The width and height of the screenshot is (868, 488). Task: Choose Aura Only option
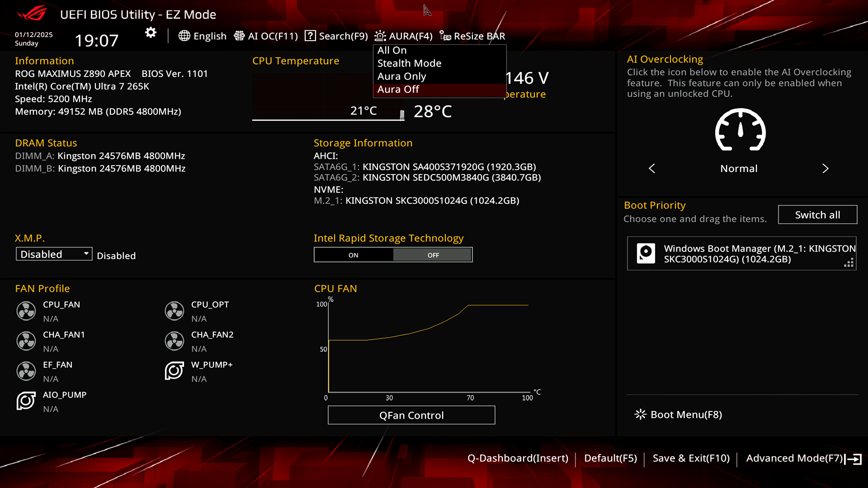(439, 76)
